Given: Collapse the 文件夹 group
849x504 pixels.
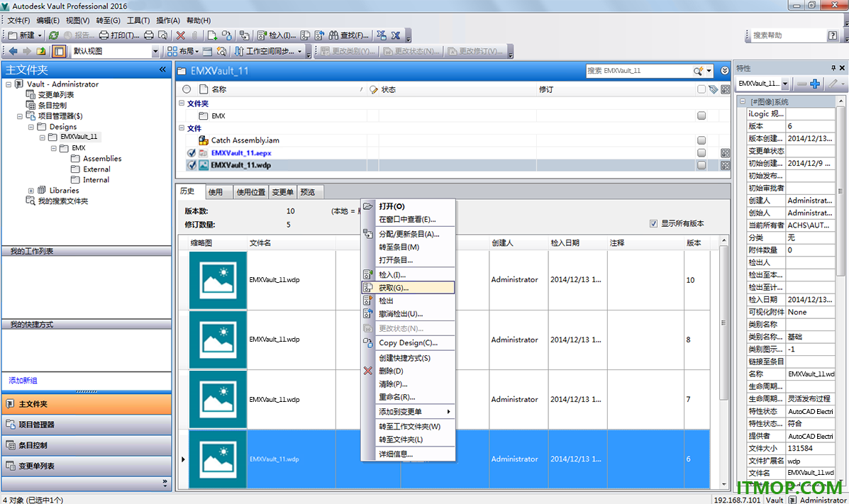Looking at the screenshot, I should coord(182,103).
